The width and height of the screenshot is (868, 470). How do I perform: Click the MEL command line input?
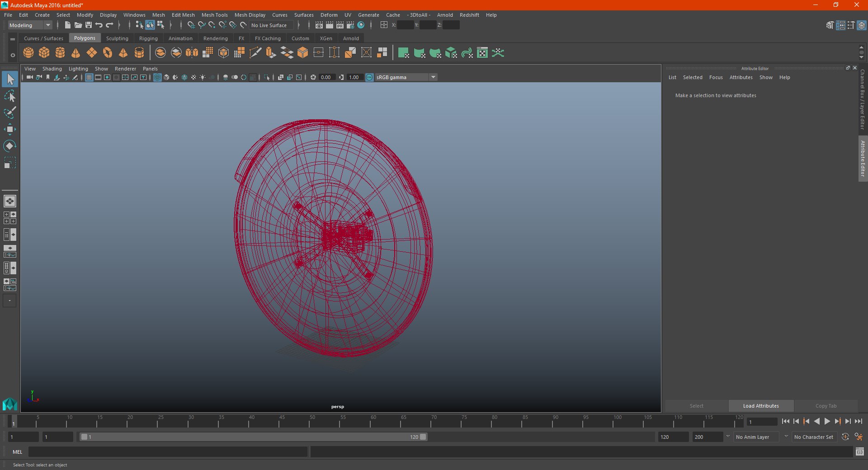[168, 451]
